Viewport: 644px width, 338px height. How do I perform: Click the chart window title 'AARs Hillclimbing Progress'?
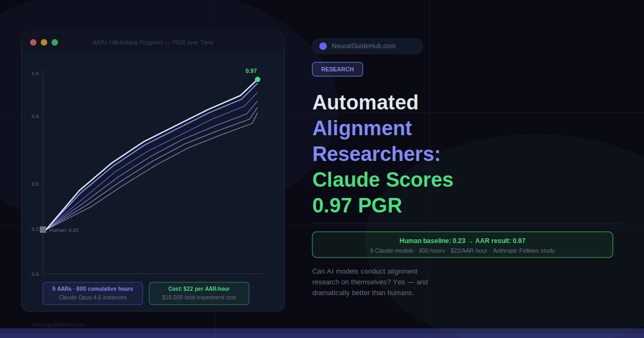[x=153, y=42]
